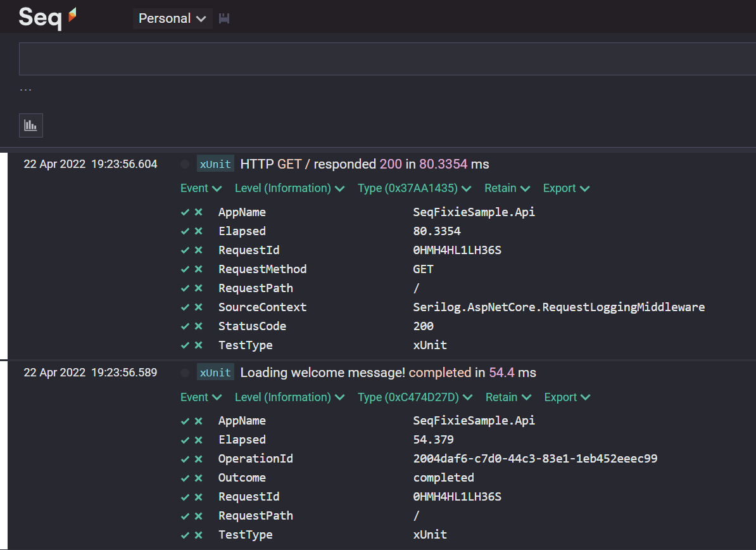Image resolution: width=756 pixels, height=550 pixels.
Task: Toggle the bar chart timeline icon
Action: tap(31, 125)
